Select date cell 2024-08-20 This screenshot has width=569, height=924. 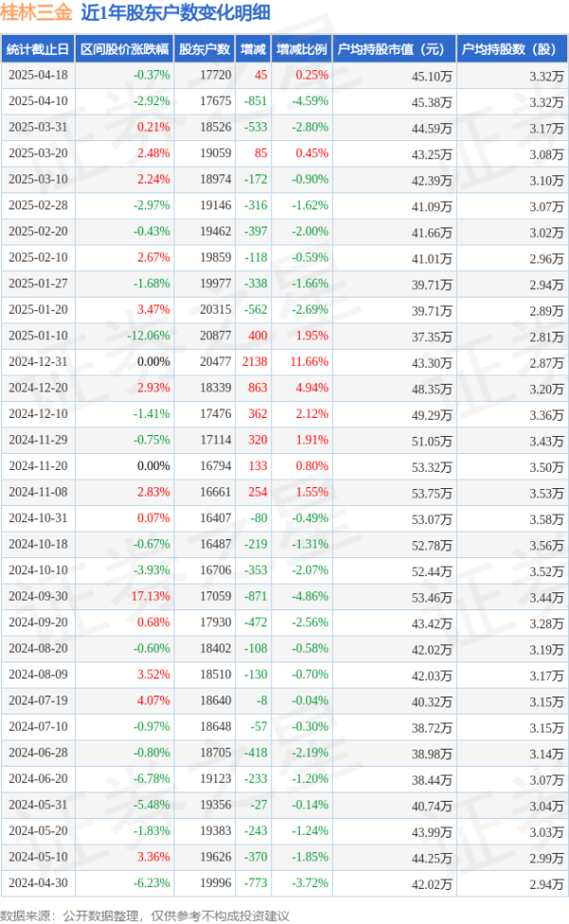(x=38, y=648)
